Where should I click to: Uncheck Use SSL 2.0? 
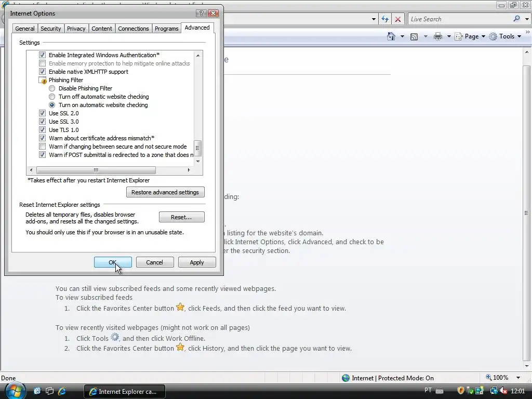pyautogui.click(x=42, y=113)
